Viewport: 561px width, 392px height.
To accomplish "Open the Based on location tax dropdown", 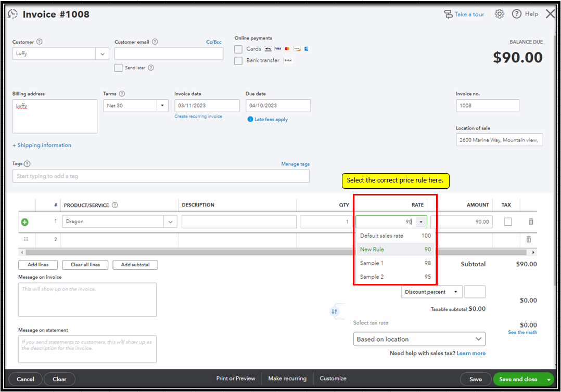I will coord(419,339).
